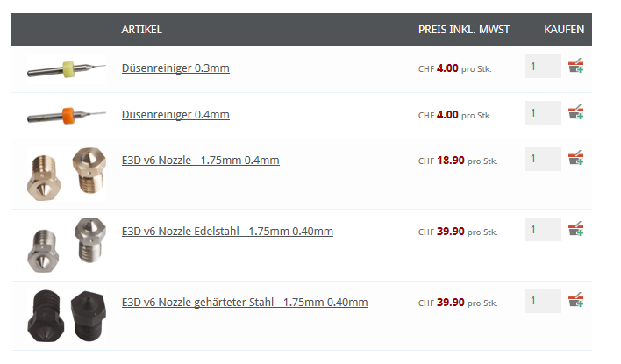Click the stainless steel nozzle thumbnail
The image size is (621, 364).
coord(67,246)
